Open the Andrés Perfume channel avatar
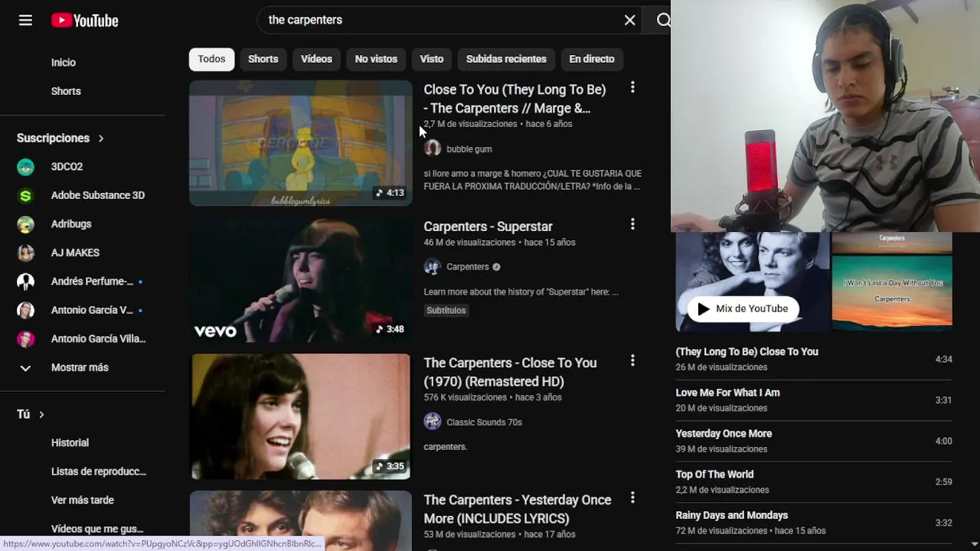 coord(25,282)
